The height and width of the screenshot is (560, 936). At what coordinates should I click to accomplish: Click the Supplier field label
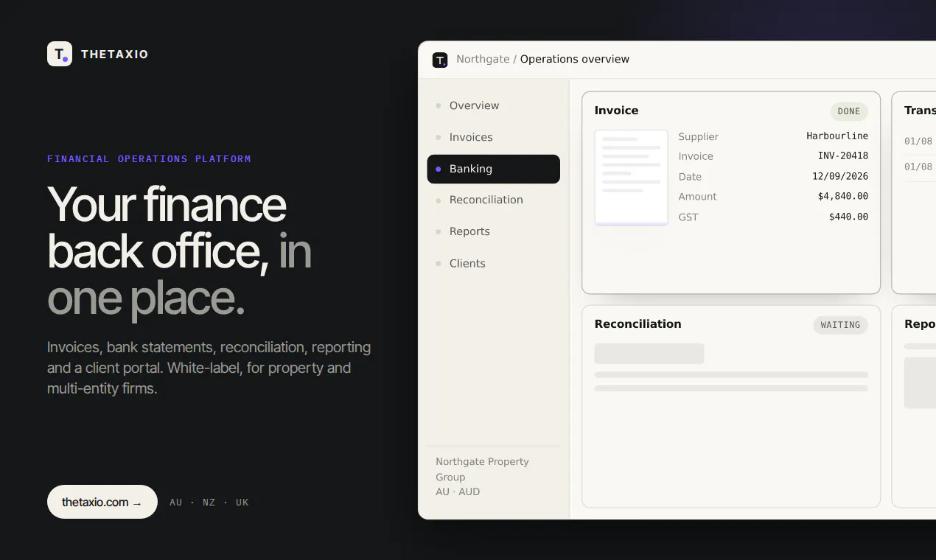point(699,136)
